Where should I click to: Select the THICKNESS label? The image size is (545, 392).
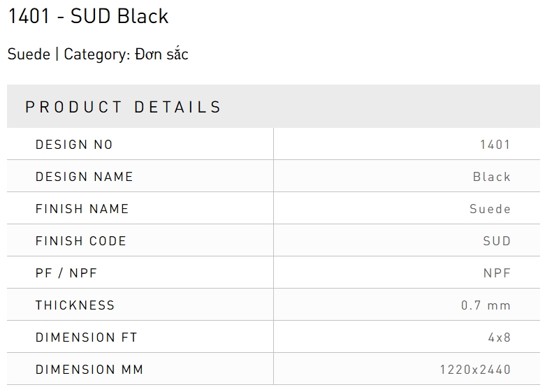tap(75, 305)
